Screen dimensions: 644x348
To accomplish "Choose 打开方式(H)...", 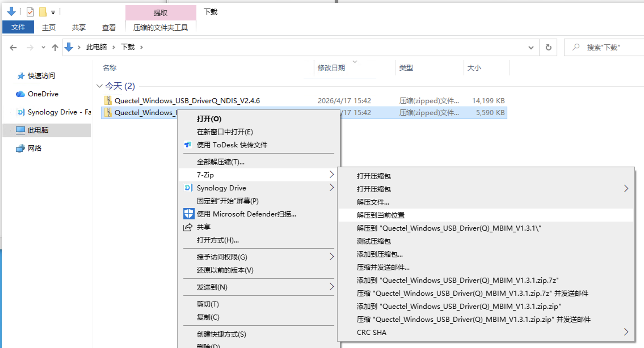I will click(x=218, y=240).
